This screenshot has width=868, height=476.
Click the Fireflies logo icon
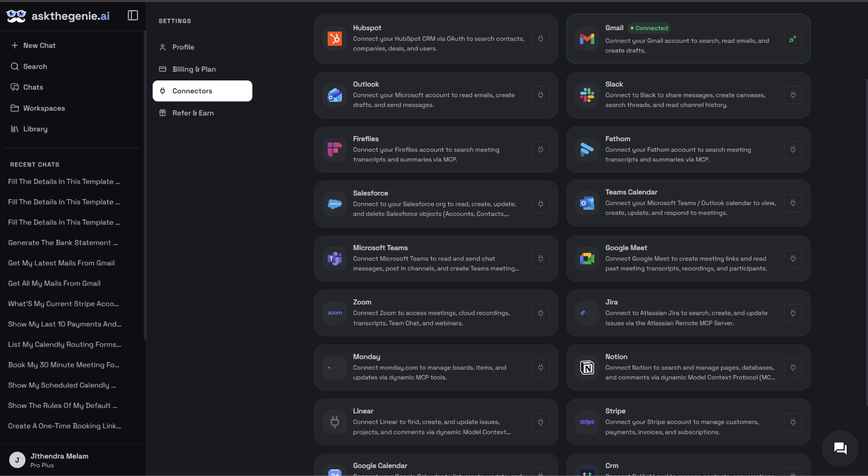pyautogui.click(x=335, y=150)
